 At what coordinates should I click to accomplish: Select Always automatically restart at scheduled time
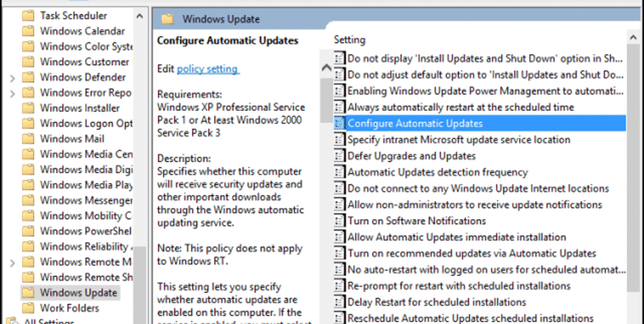pyautogui.click(x=460, y=107)
